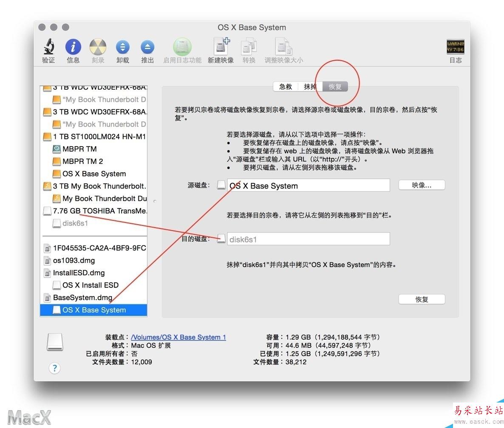Click the Unmount (卸载) toolbar icon
504x428 pixels.
(123, 47)
